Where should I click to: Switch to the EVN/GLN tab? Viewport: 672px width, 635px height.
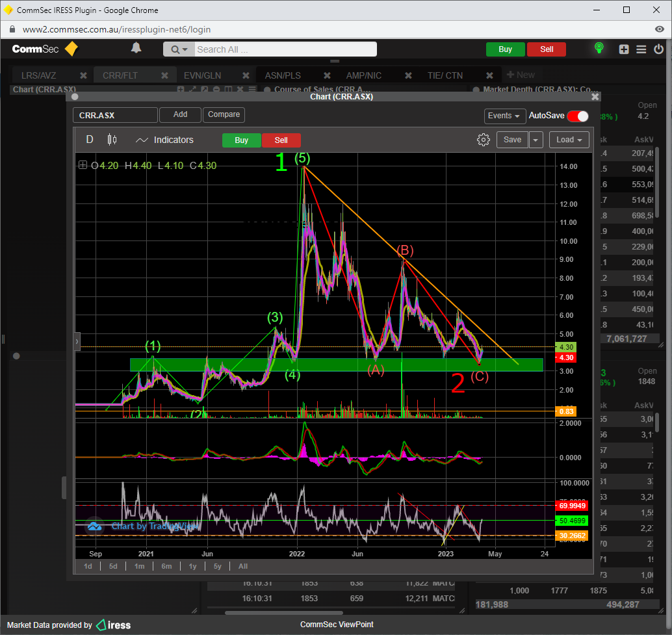202,75
